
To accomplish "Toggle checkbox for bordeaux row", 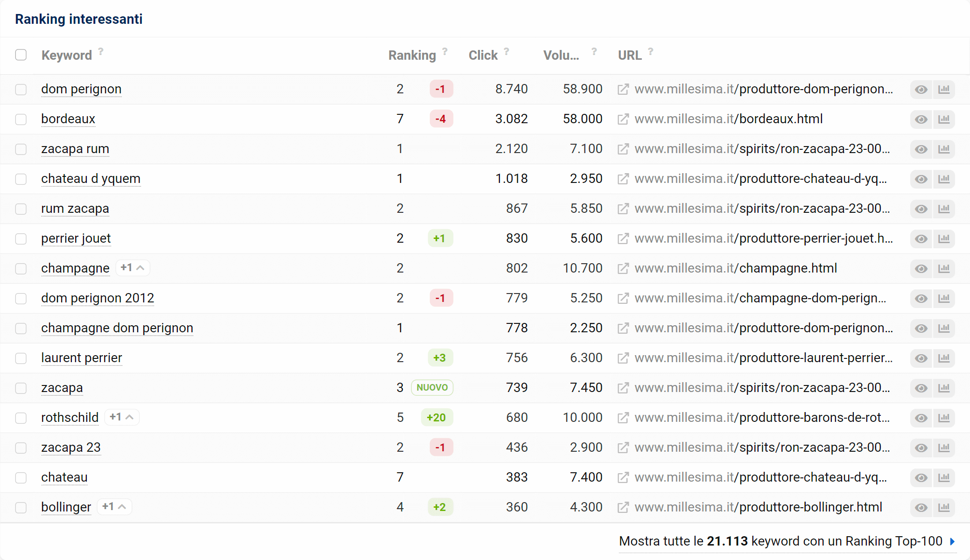I will click(x=21, y=119).
